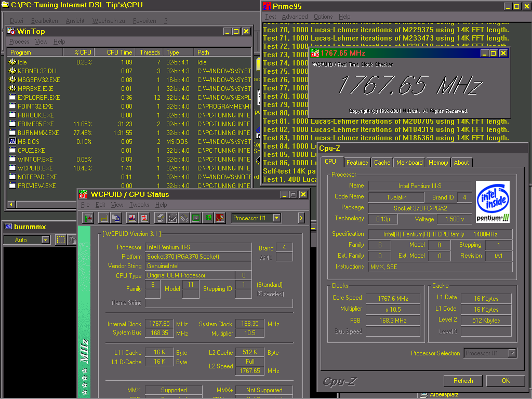Click the MS-DOS process icon in WinTop
The image size is (532, 399).
point(12,141)
